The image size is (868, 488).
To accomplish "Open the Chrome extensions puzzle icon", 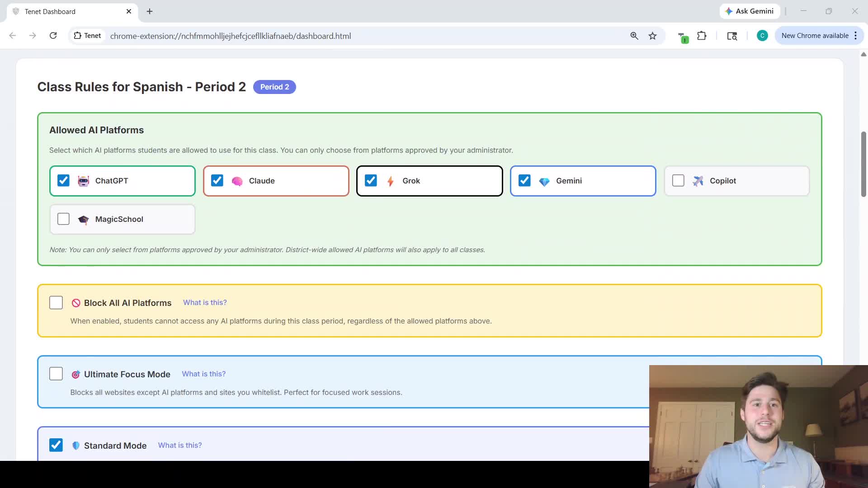I will click(x=702, y=36).
